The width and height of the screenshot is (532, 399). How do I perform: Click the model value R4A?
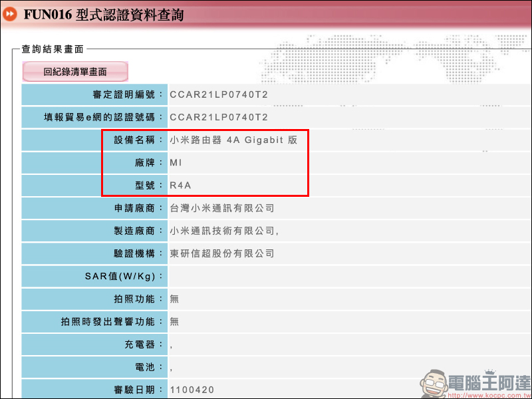181,186
